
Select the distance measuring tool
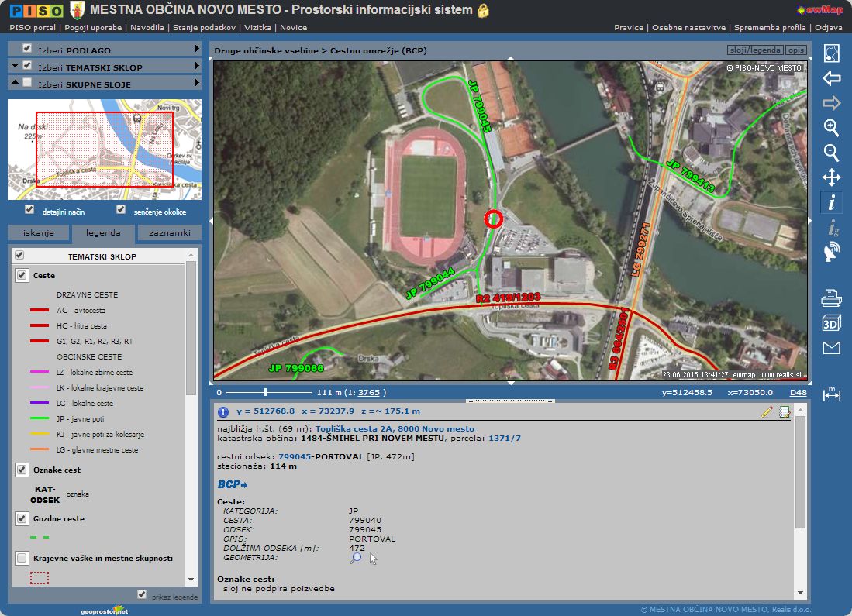(x=831, y=394)
